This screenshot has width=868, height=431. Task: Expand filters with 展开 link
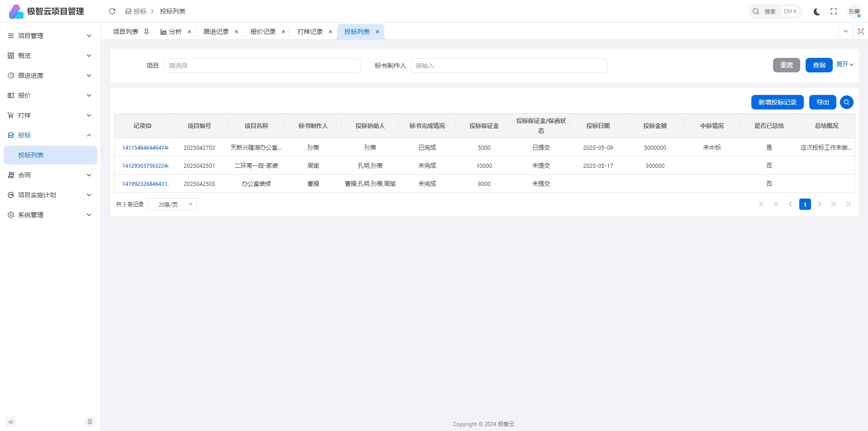pyautogui.click(x=844, y=65)
